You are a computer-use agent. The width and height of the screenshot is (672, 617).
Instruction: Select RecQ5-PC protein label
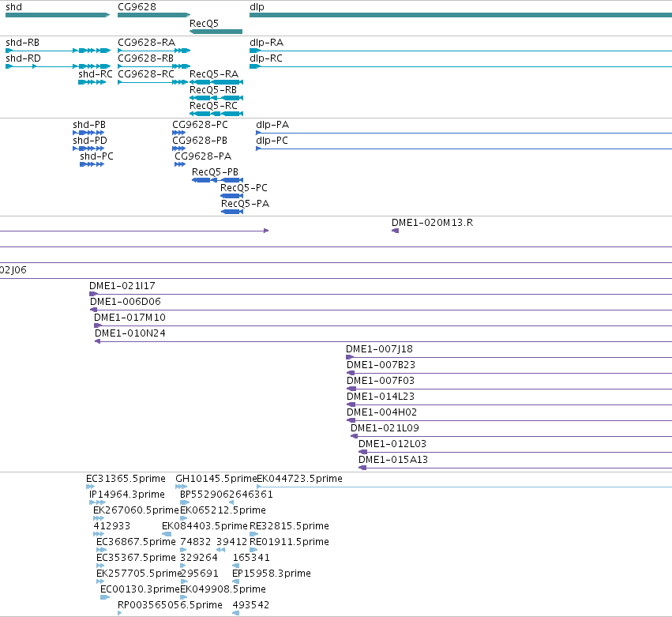(244, 188)
